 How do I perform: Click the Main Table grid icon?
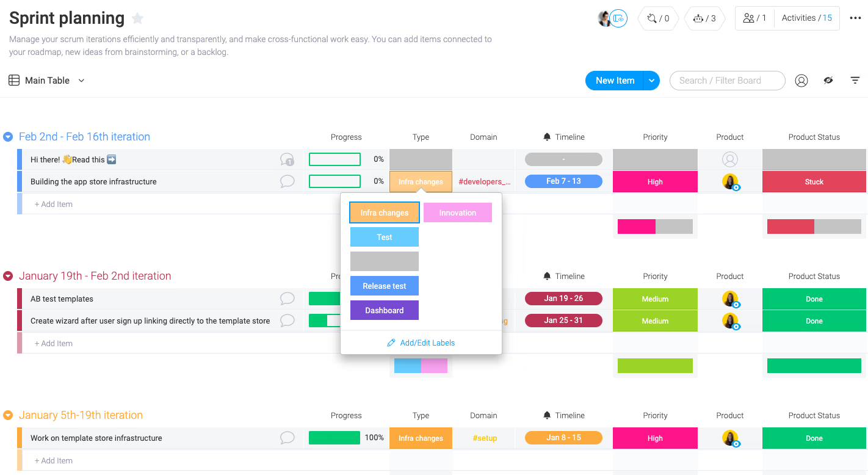[x=14, y=81]
